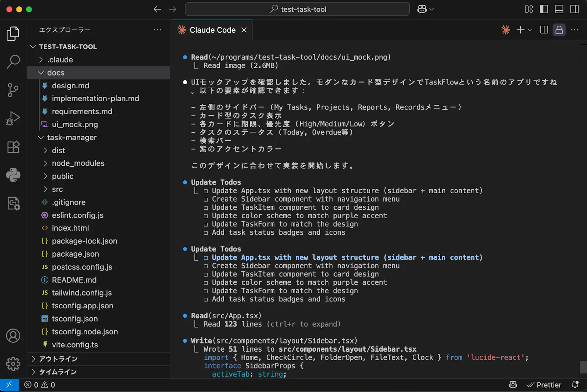Open the Python activity bar icon
This screenshot has width=587, height=392.
pyautogui.click(x=13, y=175)
